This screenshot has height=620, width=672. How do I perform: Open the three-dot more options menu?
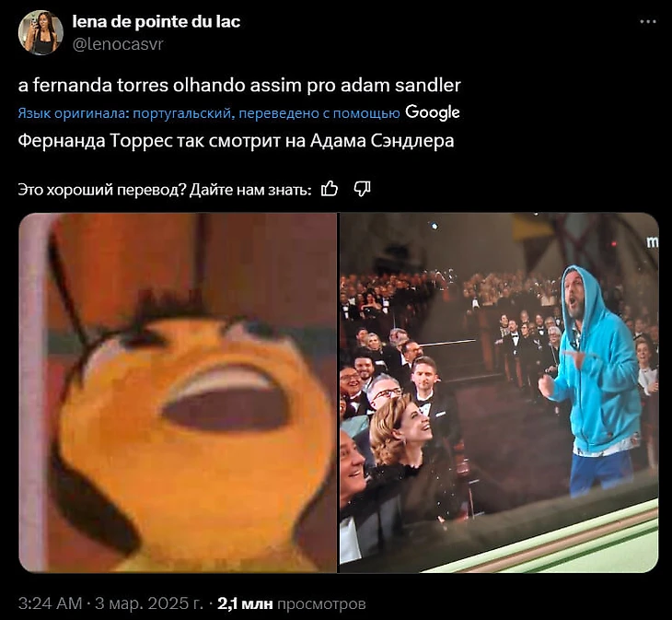[x=647, y=22]
